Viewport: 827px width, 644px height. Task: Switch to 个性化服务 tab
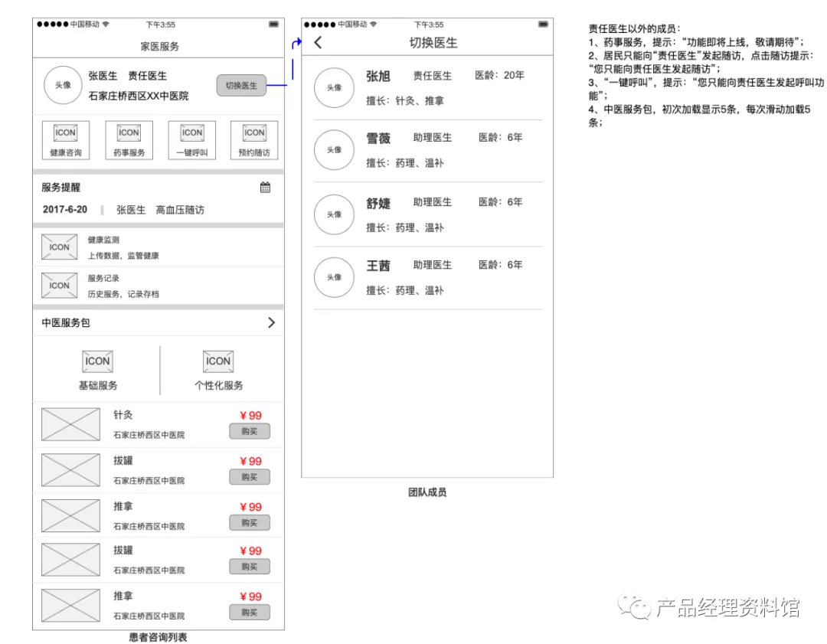click(218, 371)
